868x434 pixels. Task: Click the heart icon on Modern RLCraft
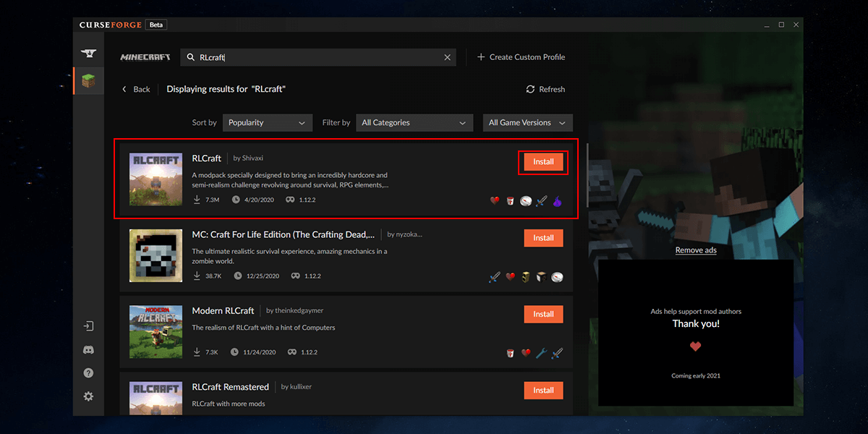pyautogui.click(x=526, y=353)
